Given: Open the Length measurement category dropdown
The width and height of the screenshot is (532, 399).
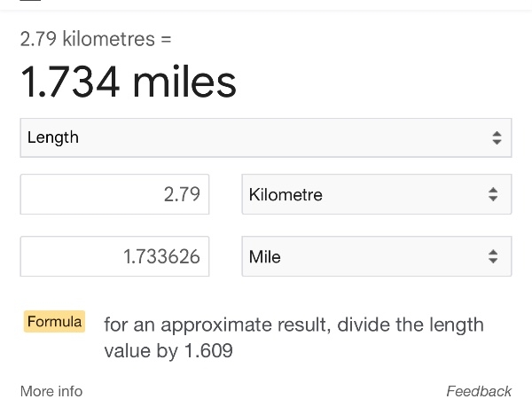Looking at the screenshot, I should [266, 138].
